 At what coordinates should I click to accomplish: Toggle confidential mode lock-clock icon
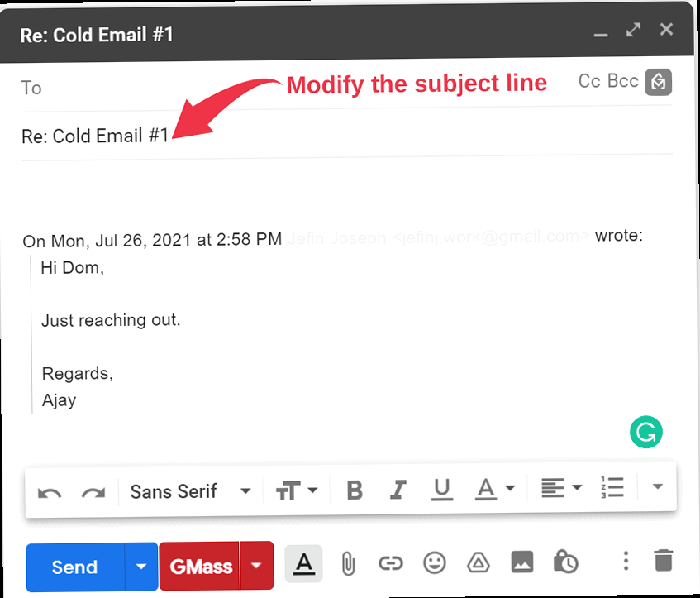[x=565, y=563]
